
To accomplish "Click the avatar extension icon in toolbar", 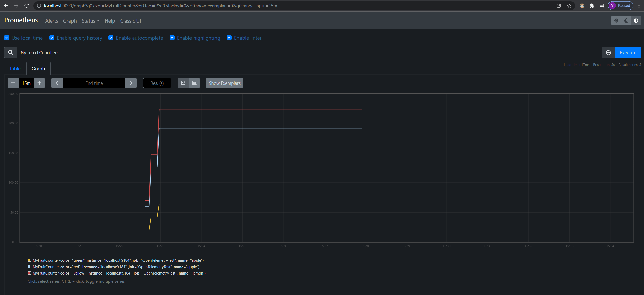I will (x=582, y=6).
